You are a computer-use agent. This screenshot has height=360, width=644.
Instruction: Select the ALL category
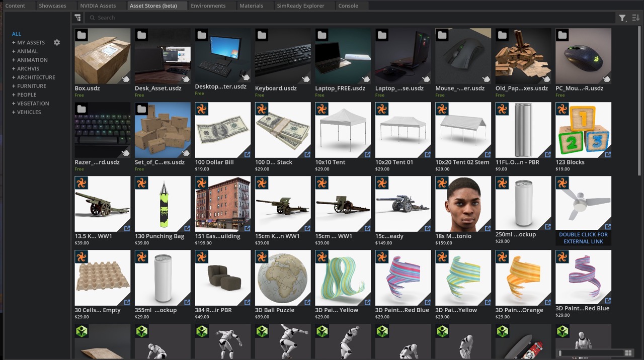coord(17,34)
